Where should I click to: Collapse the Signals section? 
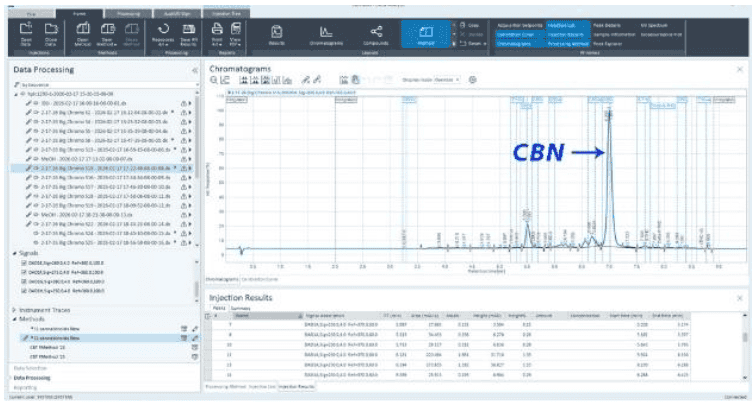(14, 253)
